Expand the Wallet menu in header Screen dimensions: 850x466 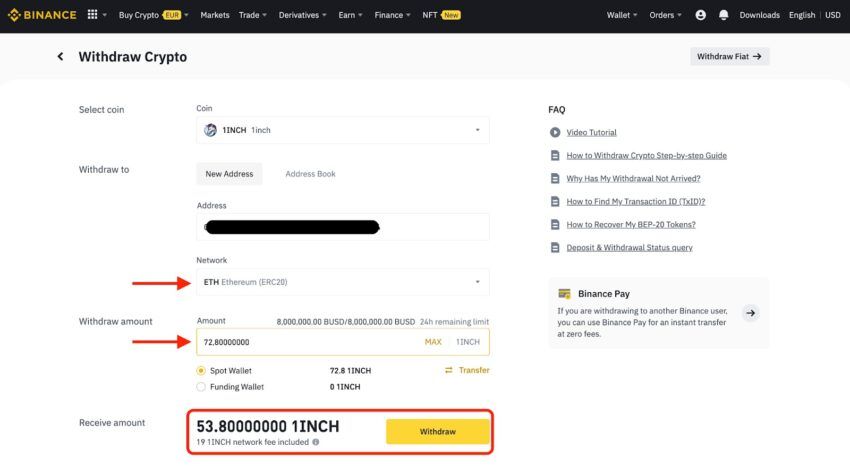[x=622, y=15]
